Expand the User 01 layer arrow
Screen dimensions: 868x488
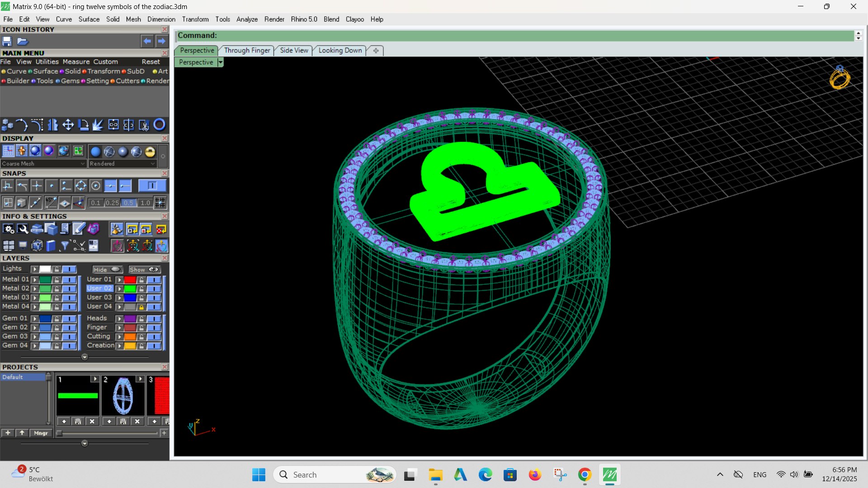click(119, 280)
